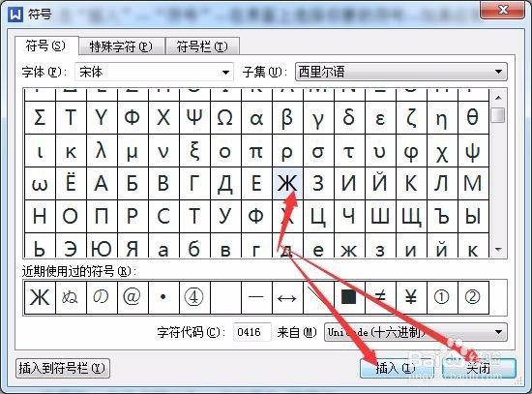Select the circled ① recent symbol
This screenshot has height=394, width=532.
pyautogui.click(x=442, y=297)
